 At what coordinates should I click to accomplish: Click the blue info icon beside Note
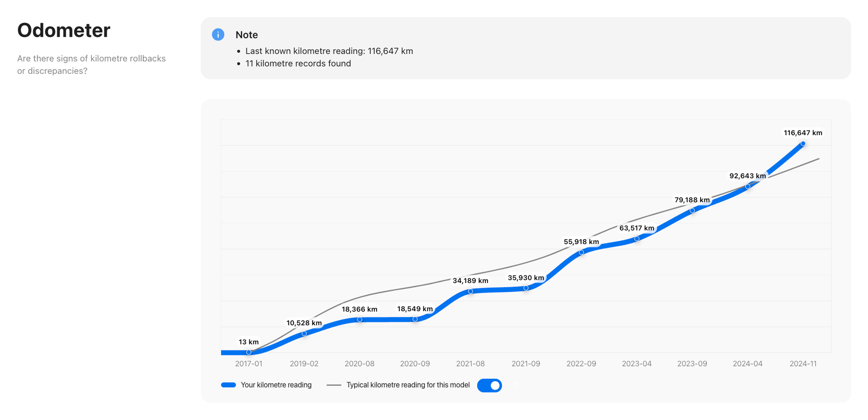point(218,34)
